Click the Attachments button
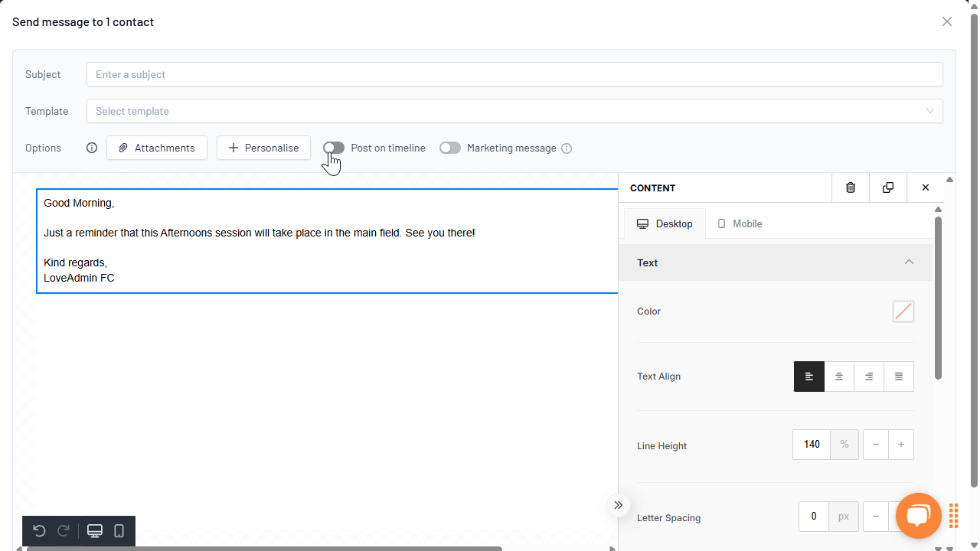This screenshot has width=980, height=551. 157,148
